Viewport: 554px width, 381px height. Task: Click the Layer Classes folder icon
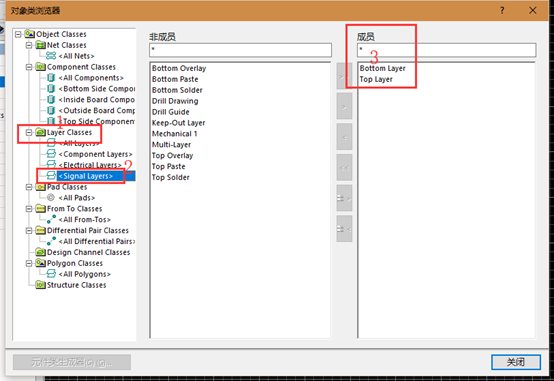[41, 132]
